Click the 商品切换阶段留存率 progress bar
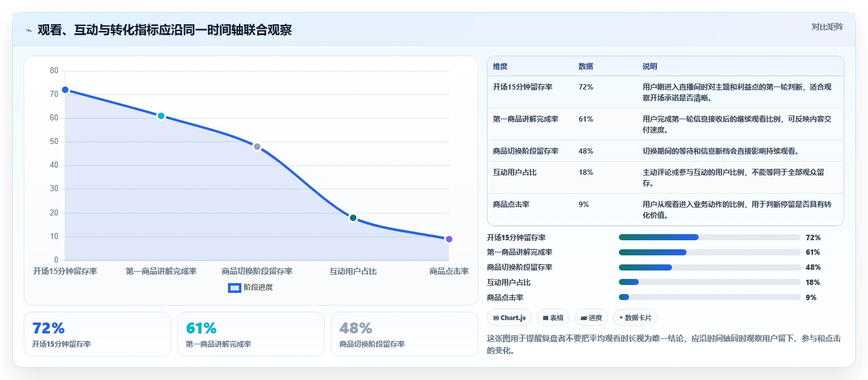Viewport: 868px width, 380px height. coord(710,267)
